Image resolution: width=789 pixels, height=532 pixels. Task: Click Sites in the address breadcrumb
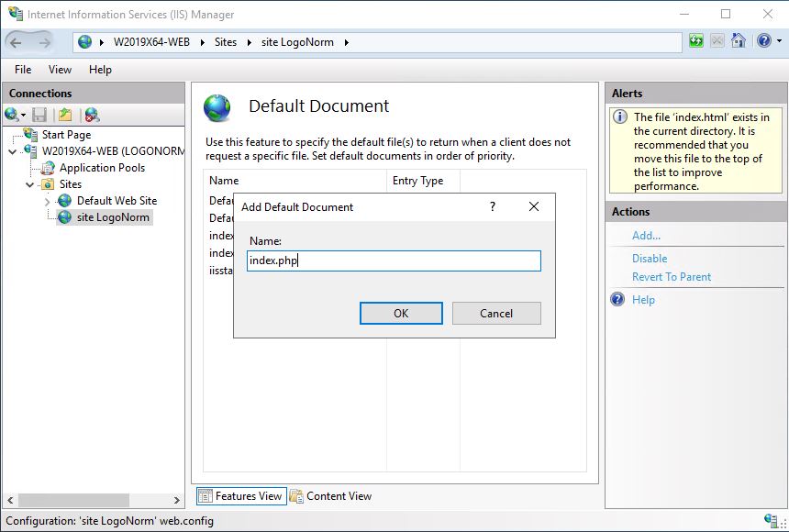tap(226, 42)
